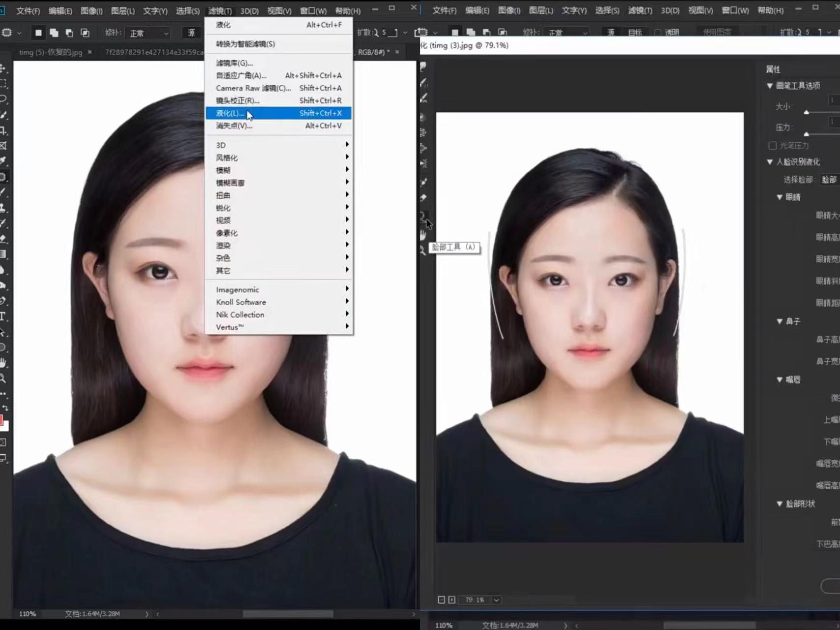Open the Imagenomic plugin submenu
The width and height of the screenshot is (840, 630).
(278, 289)
